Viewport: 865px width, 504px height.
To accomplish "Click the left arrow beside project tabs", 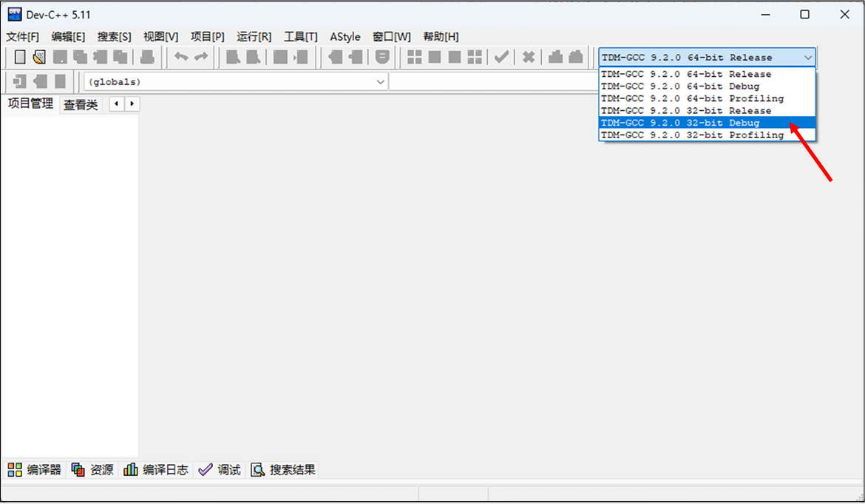I will point(116,104).
